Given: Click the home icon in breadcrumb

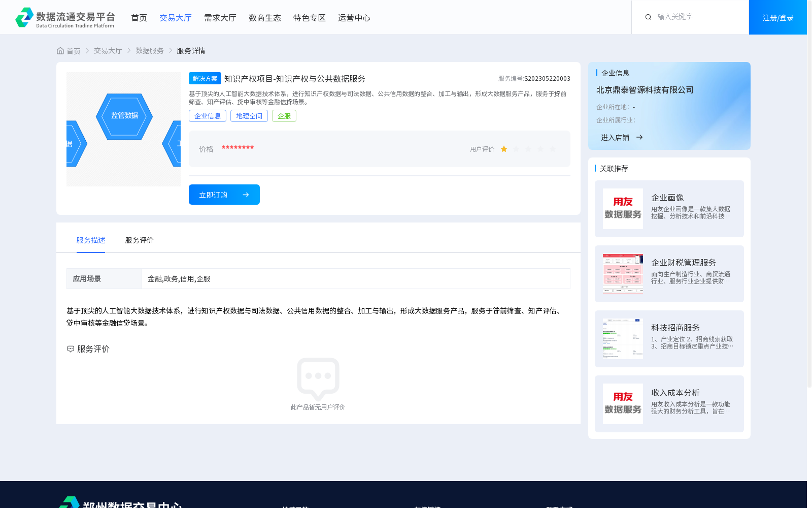Looking at the screenshot, I should [60, 51].
